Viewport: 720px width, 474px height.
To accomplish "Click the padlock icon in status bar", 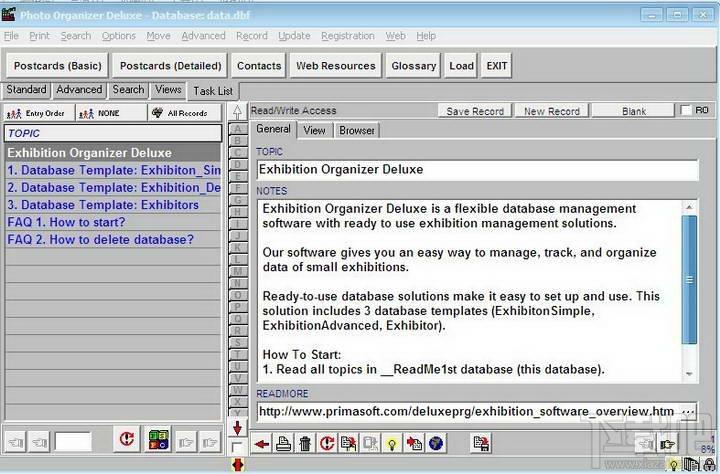I will point(709,465).
